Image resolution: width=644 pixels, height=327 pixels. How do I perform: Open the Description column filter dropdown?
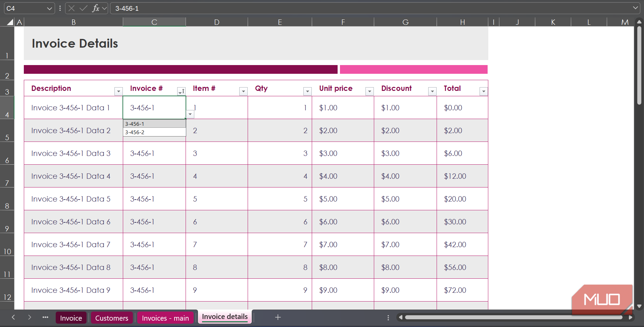click(118, 91)
